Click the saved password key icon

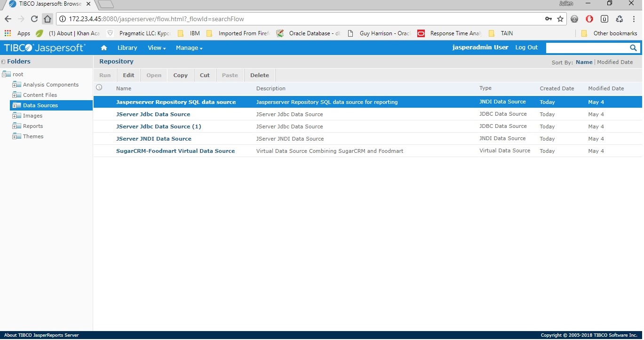[x=549, y=19]
